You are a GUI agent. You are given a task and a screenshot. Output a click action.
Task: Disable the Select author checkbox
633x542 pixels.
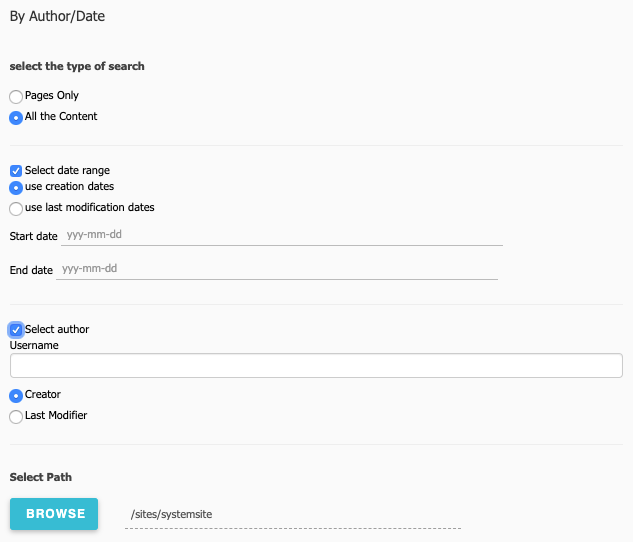(16, 330)
